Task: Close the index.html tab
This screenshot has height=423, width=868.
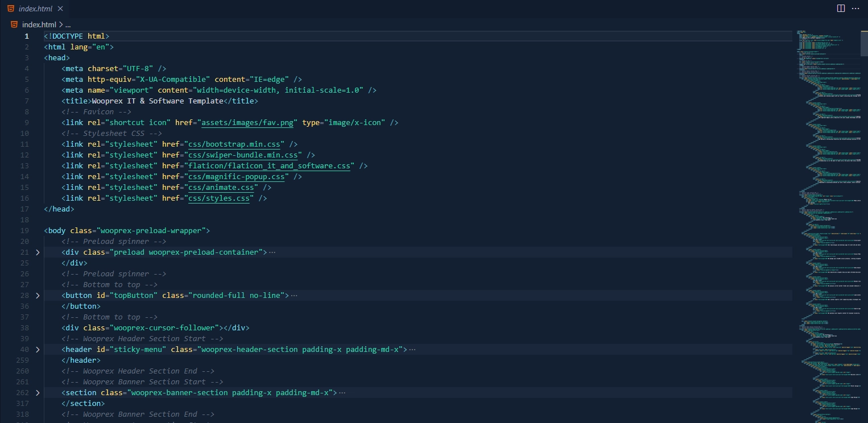Action: [60, 8]
